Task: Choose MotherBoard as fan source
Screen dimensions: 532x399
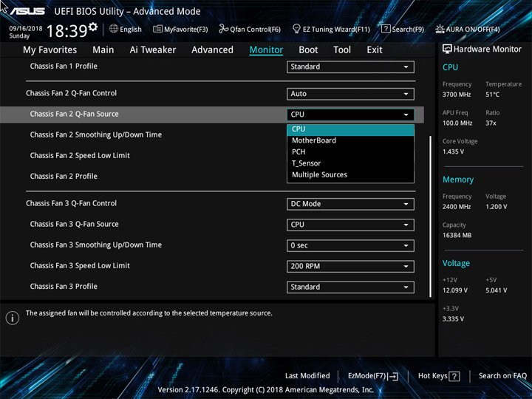Action: click(350, 140)
